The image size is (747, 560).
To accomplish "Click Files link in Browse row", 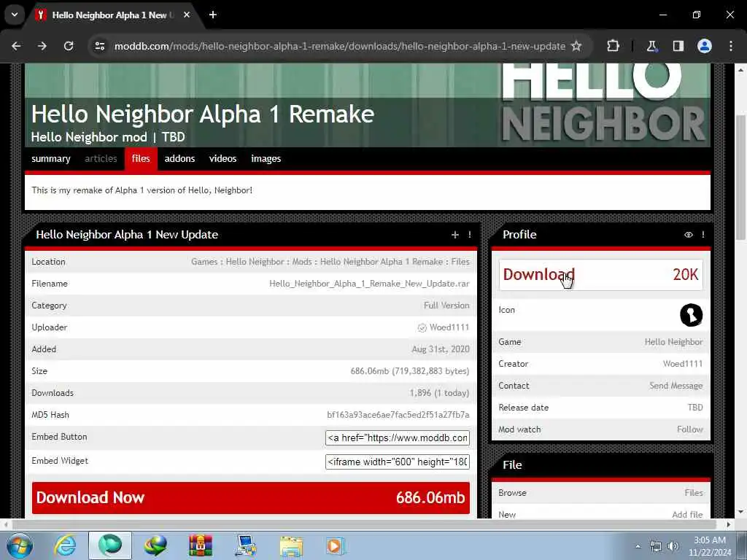I will click(x=694, y=493).
